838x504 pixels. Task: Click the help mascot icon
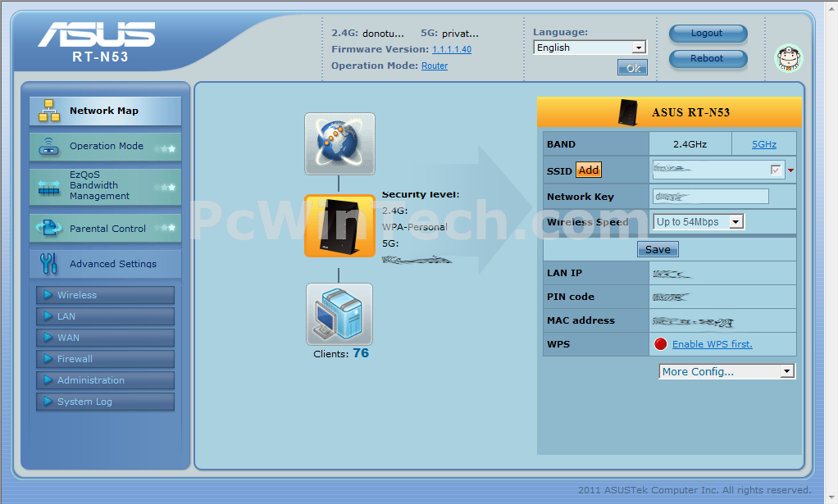click(789, 58)
